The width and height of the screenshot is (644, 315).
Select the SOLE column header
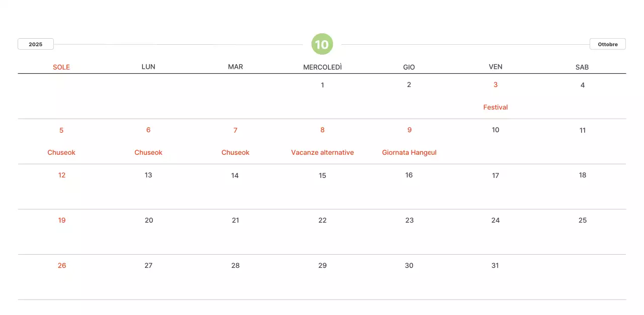tap(61, 67)
